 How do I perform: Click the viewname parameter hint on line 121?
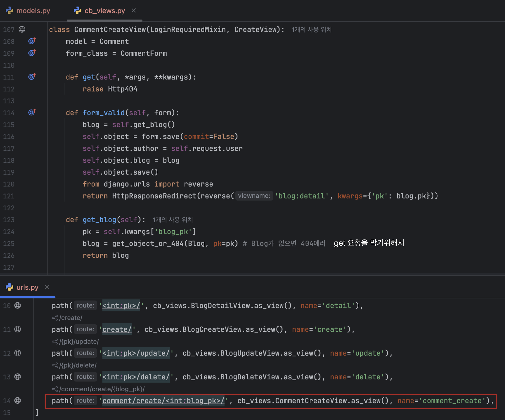tap(254, 196)
